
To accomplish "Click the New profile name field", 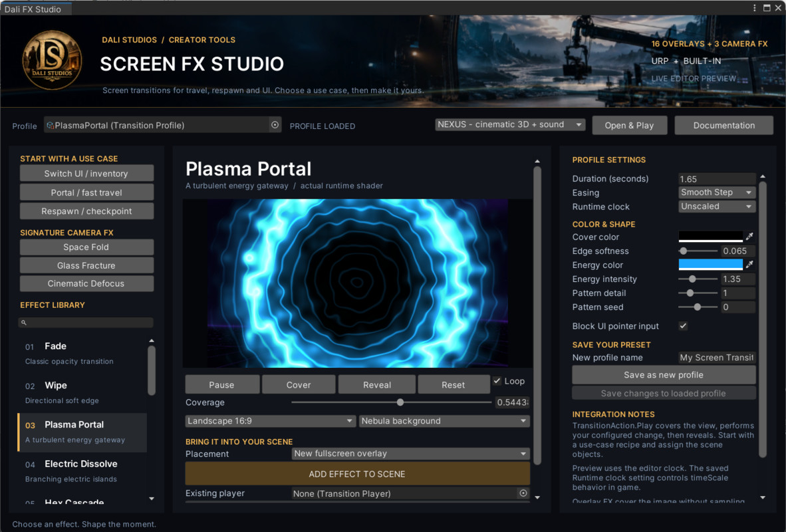I will (717, 358).
